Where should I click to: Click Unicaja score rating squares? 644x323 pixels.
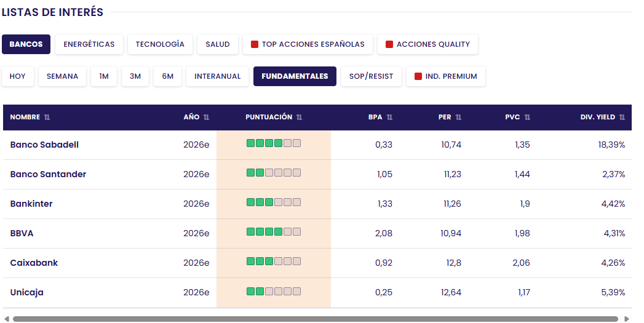click(x=274, y=292)
